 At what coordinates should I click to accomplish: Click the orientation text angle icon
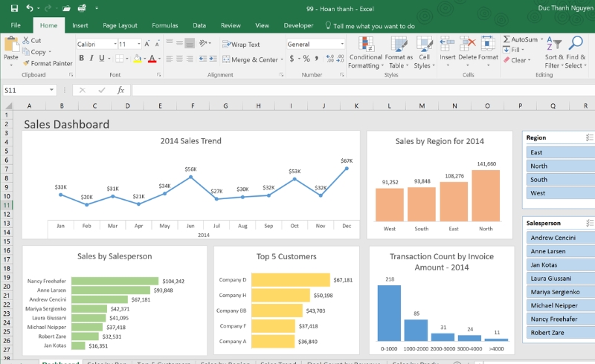(204, 43)
